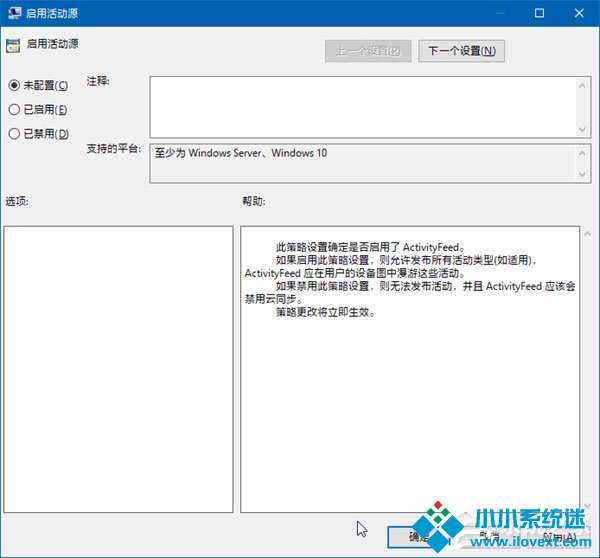Click the 确定 button
This screenshot has width=600, height=558.
(419, 537)
